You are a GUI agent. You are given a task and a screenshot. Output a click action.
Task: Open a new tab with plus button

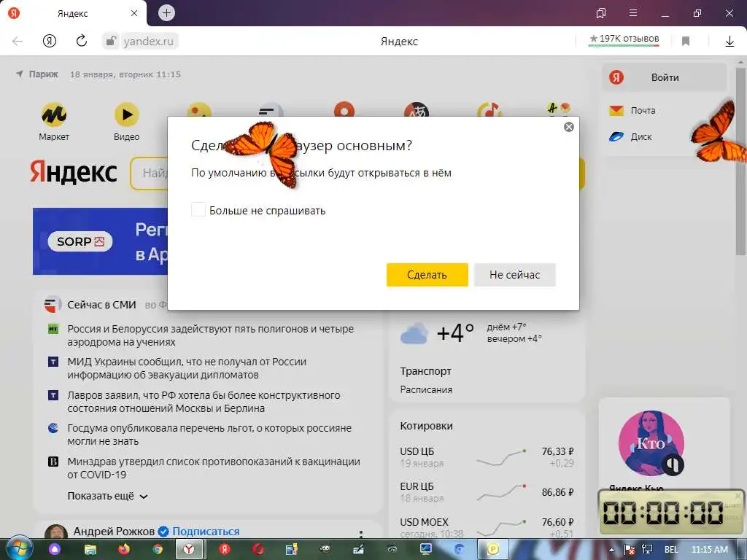166,13
